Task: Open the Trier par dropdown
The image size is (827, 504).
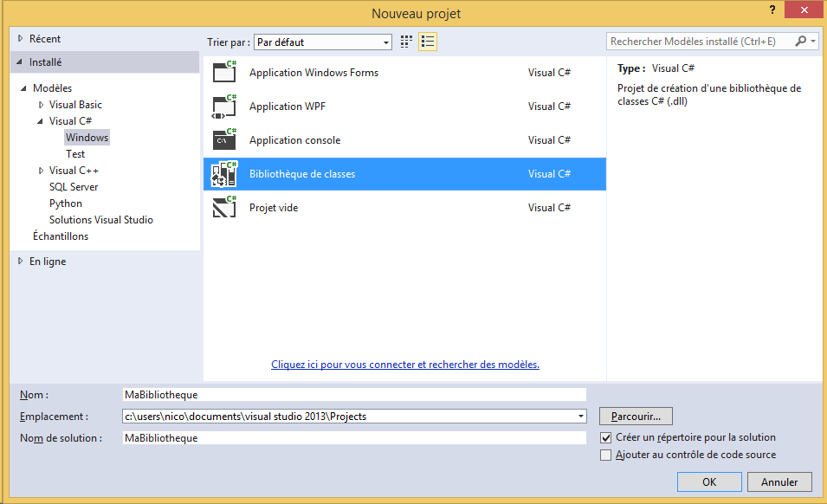Action: [323, 42]
